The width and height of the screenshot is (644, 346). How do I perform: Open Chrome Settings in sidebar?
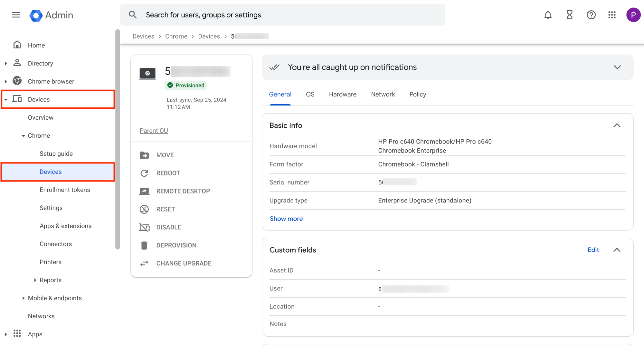click(51, 208)
